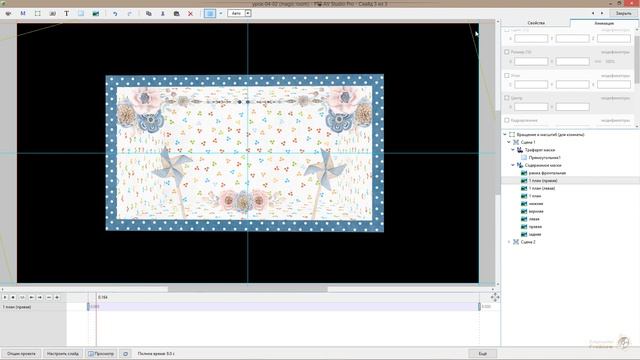This screenshot has height=360, width=640.
Task: Switch to the Свойства tab
Action: [x=536, y=23]
